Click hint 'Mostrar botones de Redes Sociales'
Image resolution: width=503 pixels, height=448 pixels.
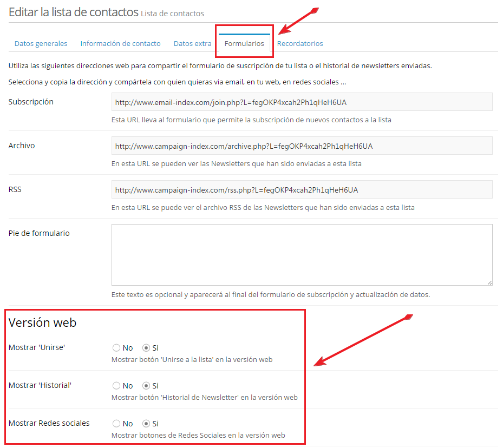tap(198, 435)
